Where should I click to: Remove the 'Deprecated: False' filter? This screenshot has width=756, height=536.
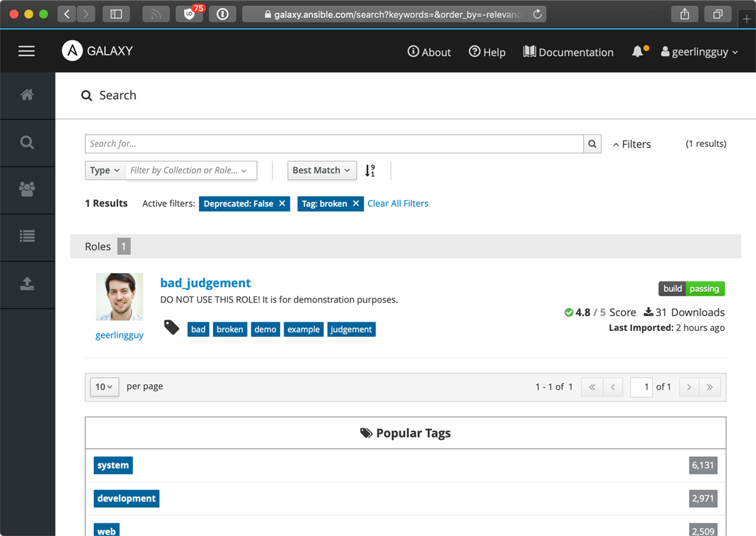click(282, 203)
